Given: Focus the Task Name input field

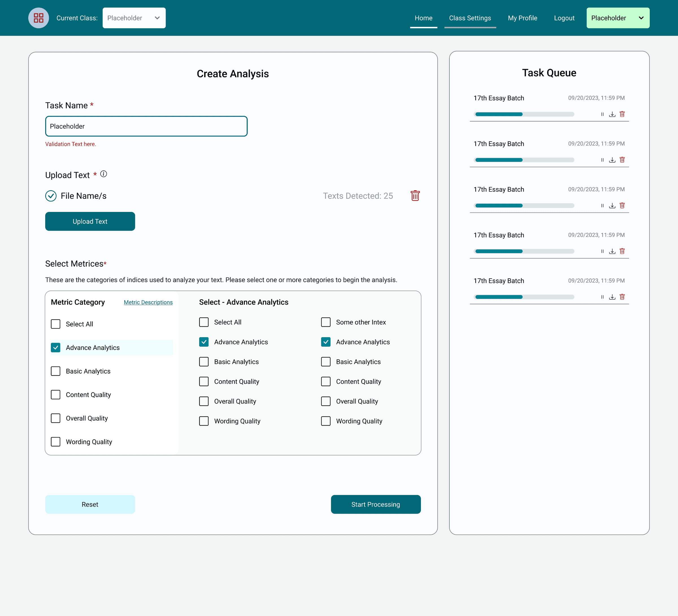Looking at the screenshot, I should [146, 126].
